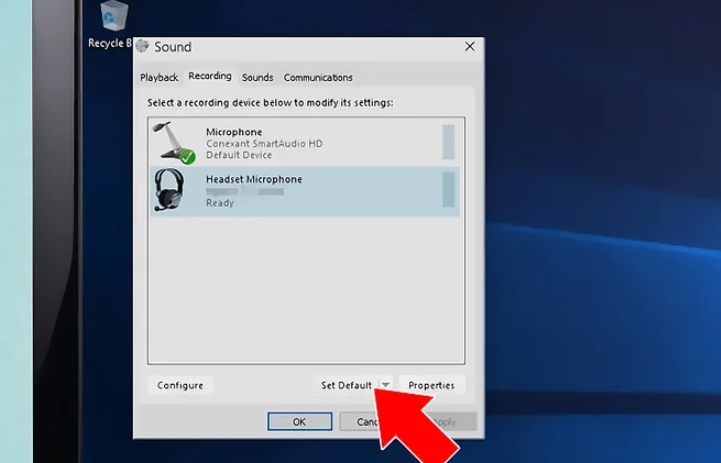The height and width of the screenshot is (463, 721).
Task: Confirm with the OK button
Action: (x=298, y=422)
